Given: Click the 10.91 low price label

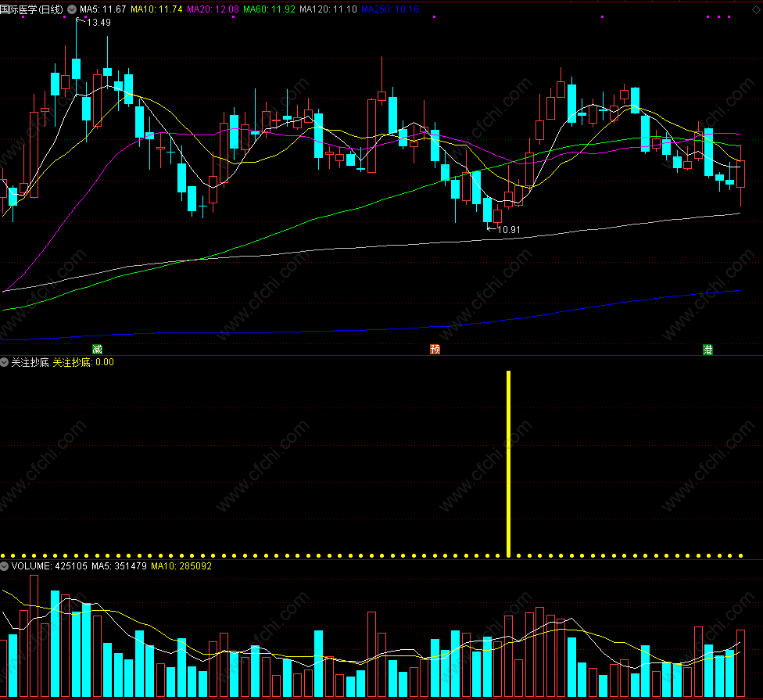Looking at the screenshot, I should (x=509, y=230).
